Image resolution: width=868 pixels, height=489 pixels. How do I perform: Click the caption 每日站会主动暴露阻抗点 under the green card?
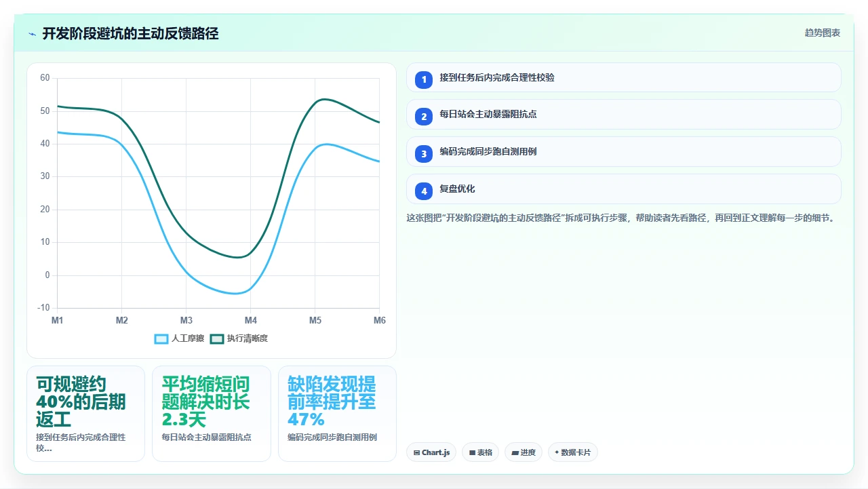207,437
